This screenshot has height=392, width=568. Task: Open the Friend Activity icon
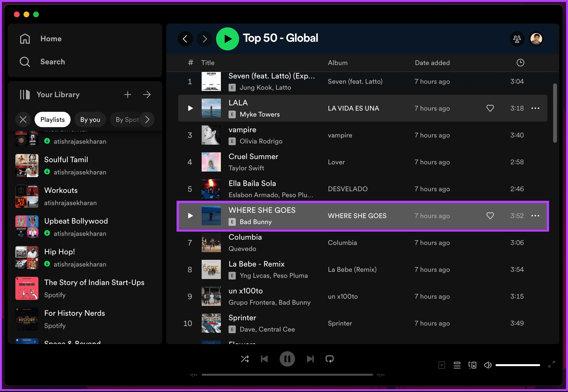[x=517, y=39]
